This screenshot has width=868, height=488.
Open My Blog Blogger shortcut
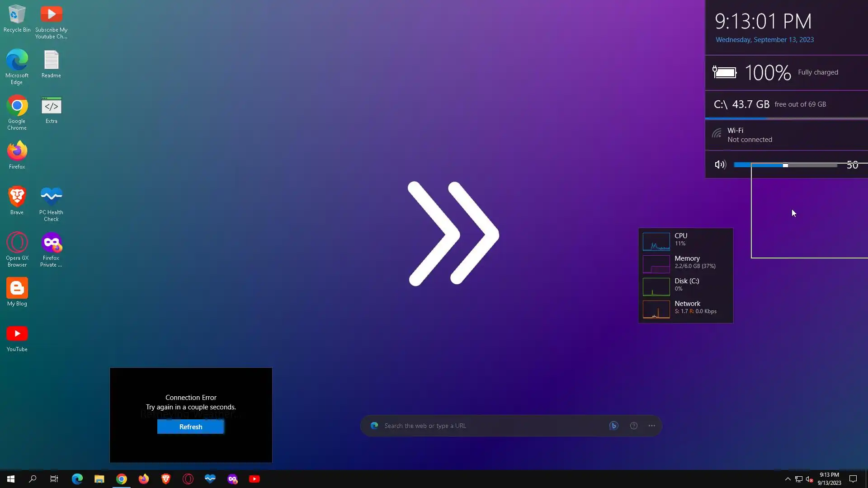[17, 289]
